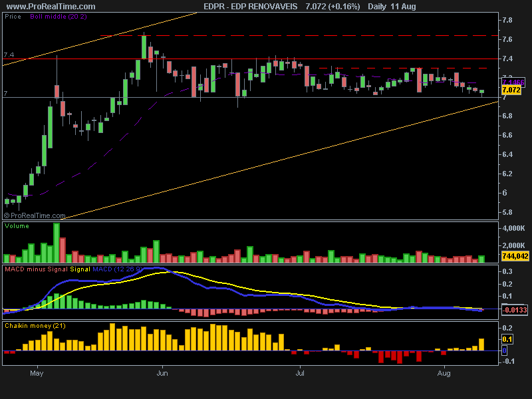Click the 2,000K volume axis value
Image resolution: width=532 pixels, height=399 pixels.
pyautogui.click(x=513, y=245)
